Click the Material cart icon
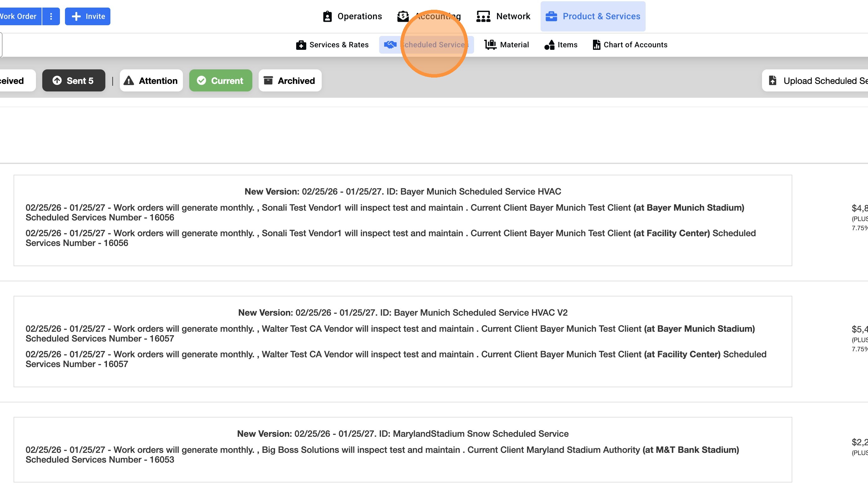Viewport: 868px width, 485px height. (x=490, y=45)
